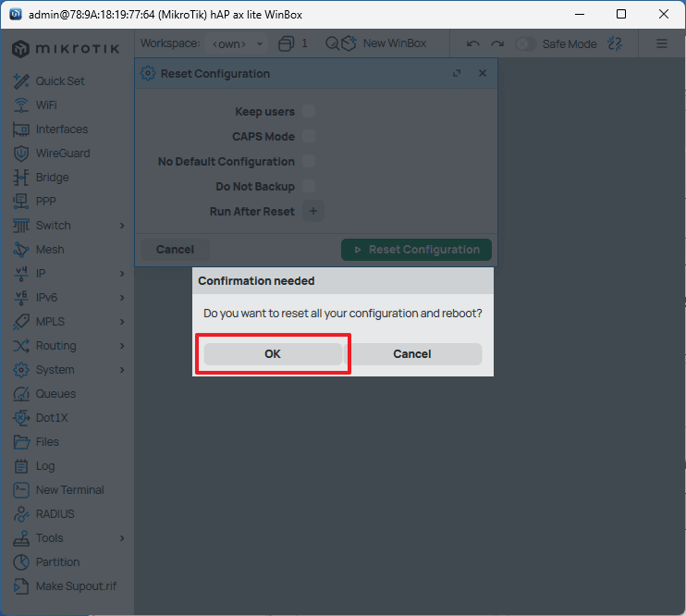Screen dimensions: 686x616
Task: Toggle the Safe Mode switch
Action: pyautogui.click(x=526, y=43)
